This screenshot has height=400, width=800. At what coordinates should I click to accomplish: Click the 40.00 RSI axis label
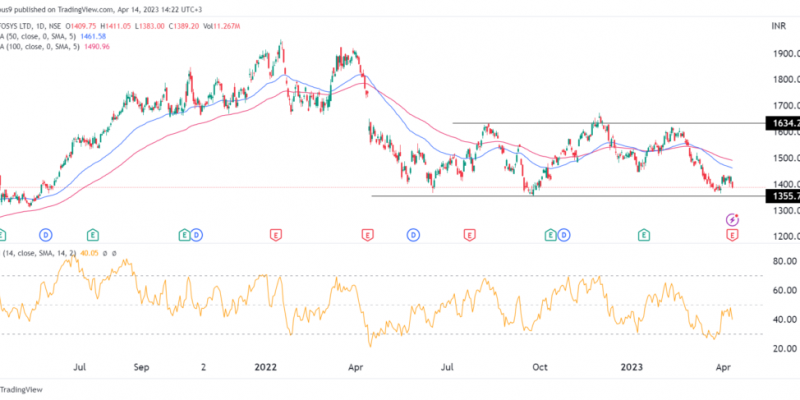tap(786, 319)
